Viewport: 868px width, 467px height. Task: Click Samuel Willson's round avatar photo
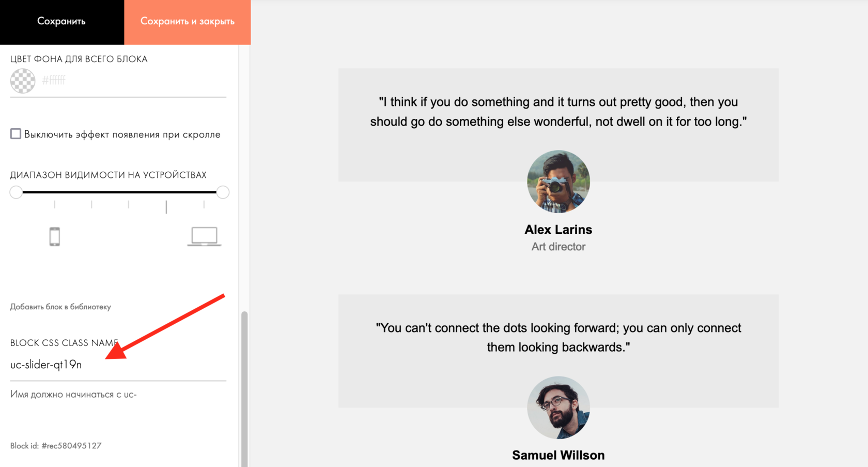(x=558, y=408)
